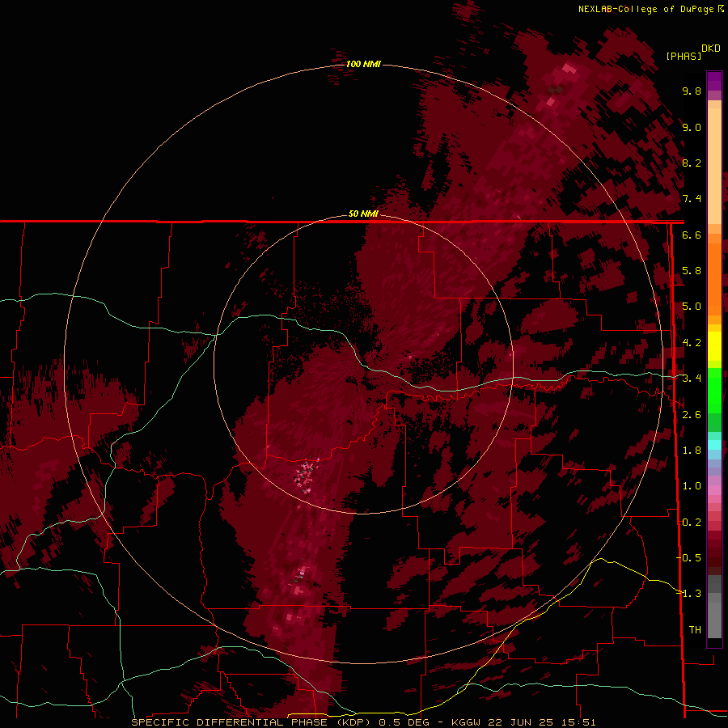Viewport: 728px width, 728px height.
Task: Click the -0.5 value on the color scale
Action: (x=688, y=558)
